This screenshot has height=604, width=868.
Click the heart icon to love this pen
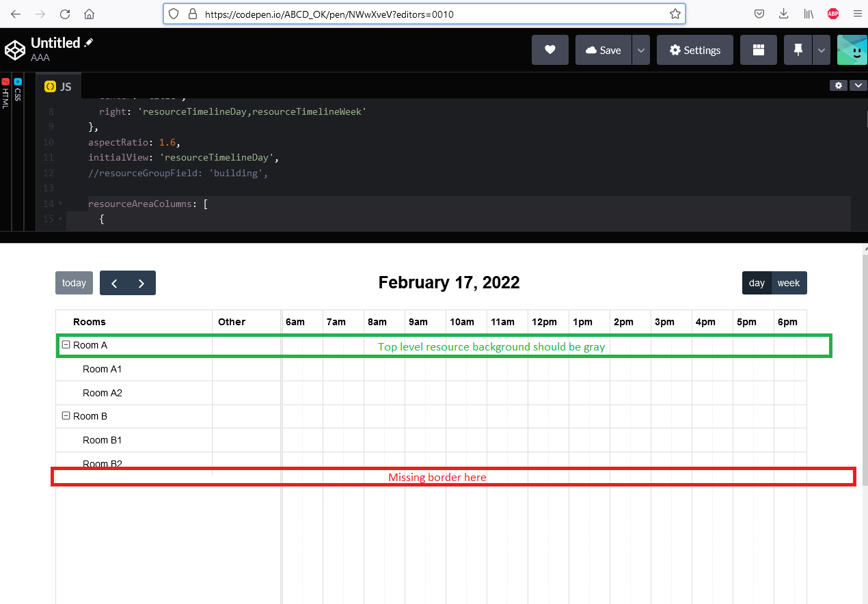tap(550, 50)
